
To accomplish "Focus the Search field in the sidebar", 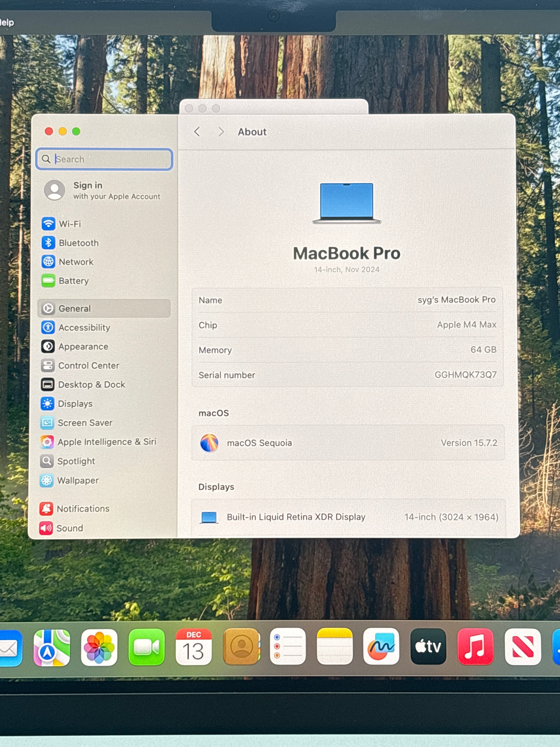I will tap(104, 159).
